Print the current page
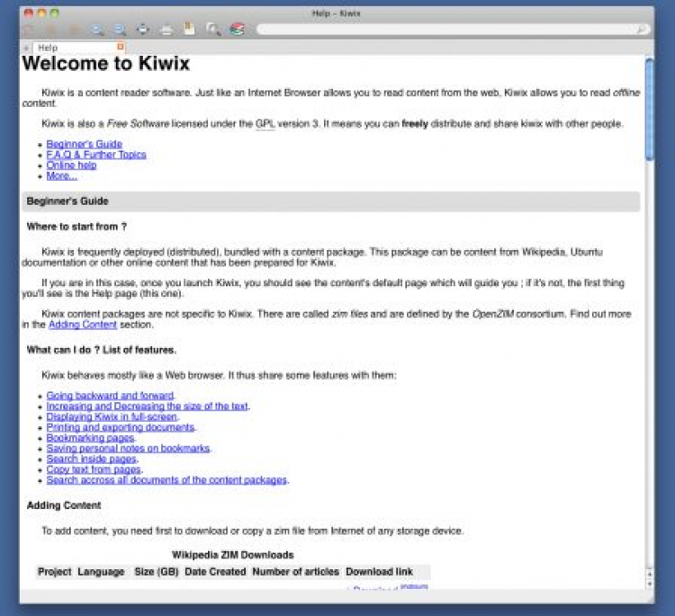Image resolution: width=675 pixels, height=616 pixels. 166,30
